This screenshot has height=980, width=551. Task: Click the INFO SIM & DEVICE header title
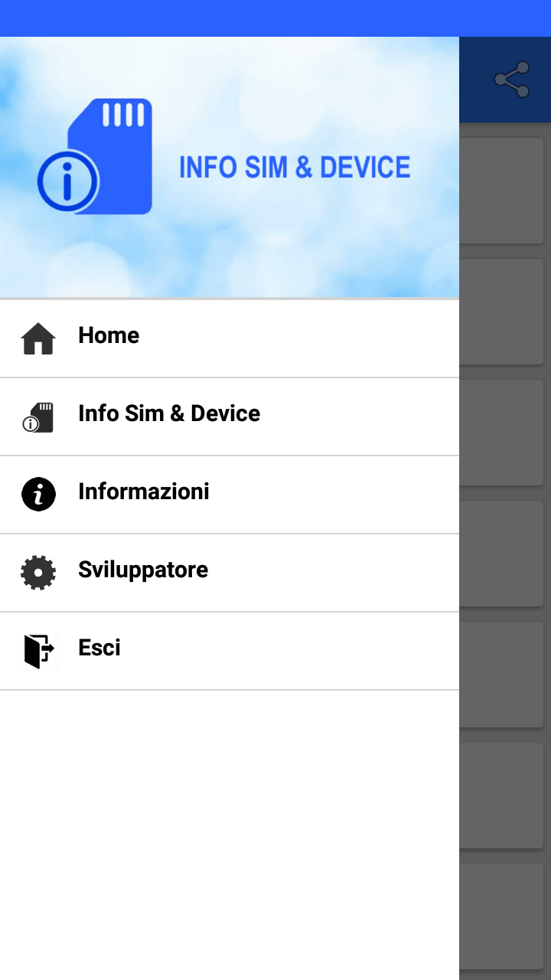295,168
